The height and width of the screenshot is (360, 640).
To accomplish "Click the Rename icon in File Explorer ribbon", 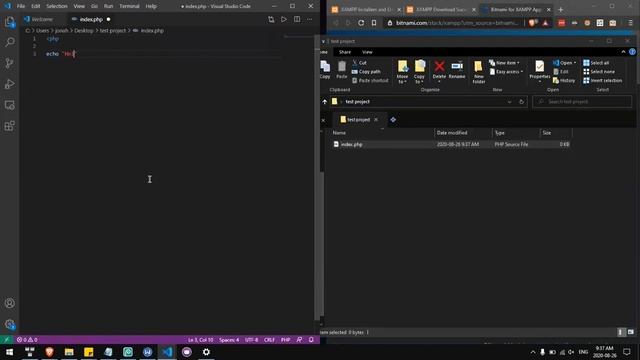I will coord(457,70).
